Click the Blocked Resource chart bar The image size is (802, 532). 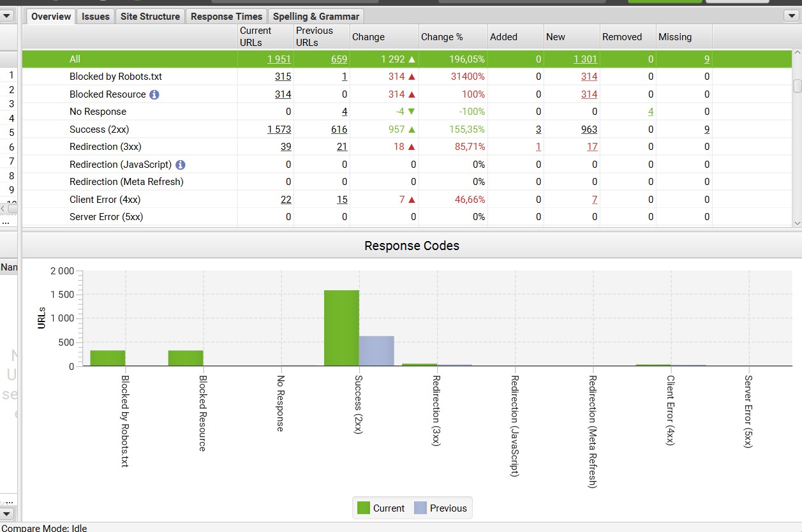click(x=186, y=358)
